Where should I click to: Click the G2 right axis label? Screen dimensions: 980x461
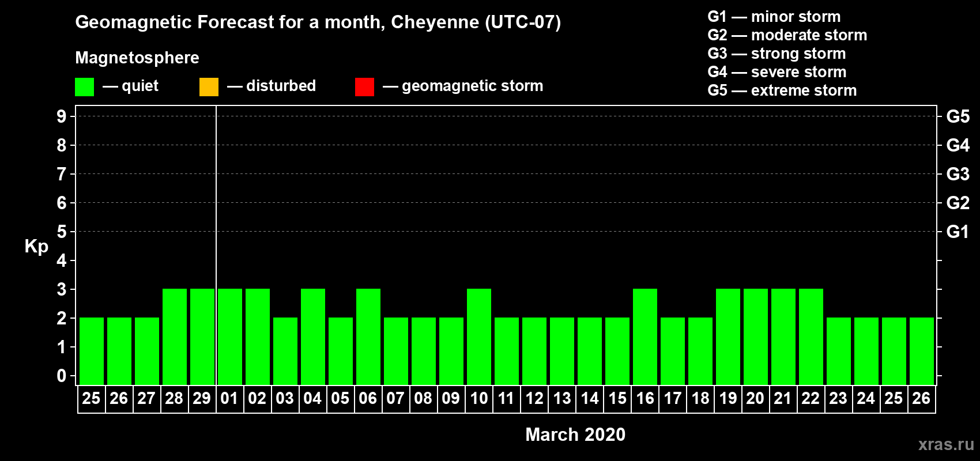click(958, 203)
